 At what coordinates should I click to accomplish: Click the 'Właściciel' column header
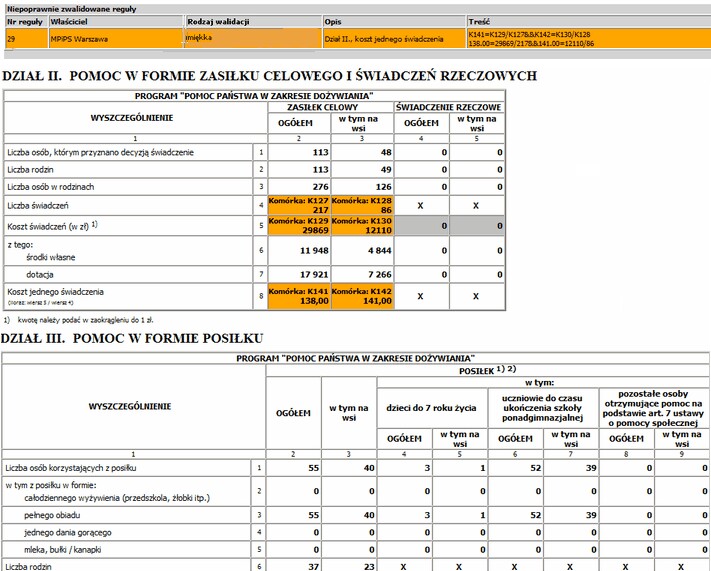point(115,21)
